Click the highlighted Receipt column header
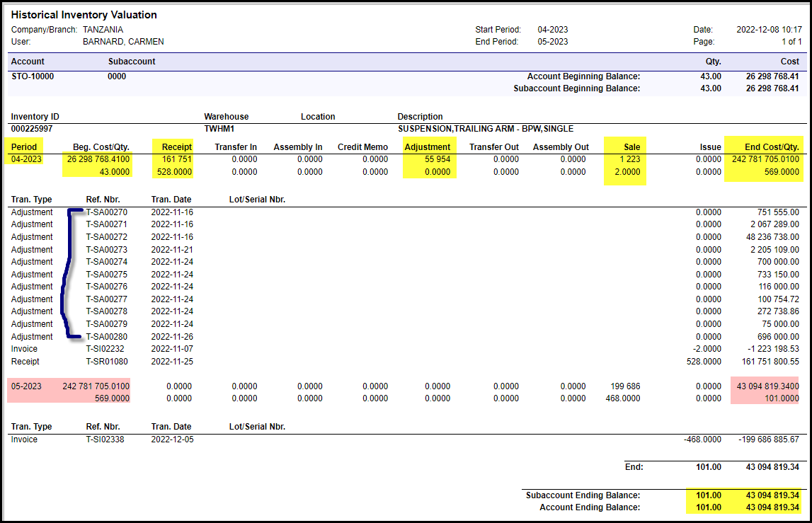 176,147
